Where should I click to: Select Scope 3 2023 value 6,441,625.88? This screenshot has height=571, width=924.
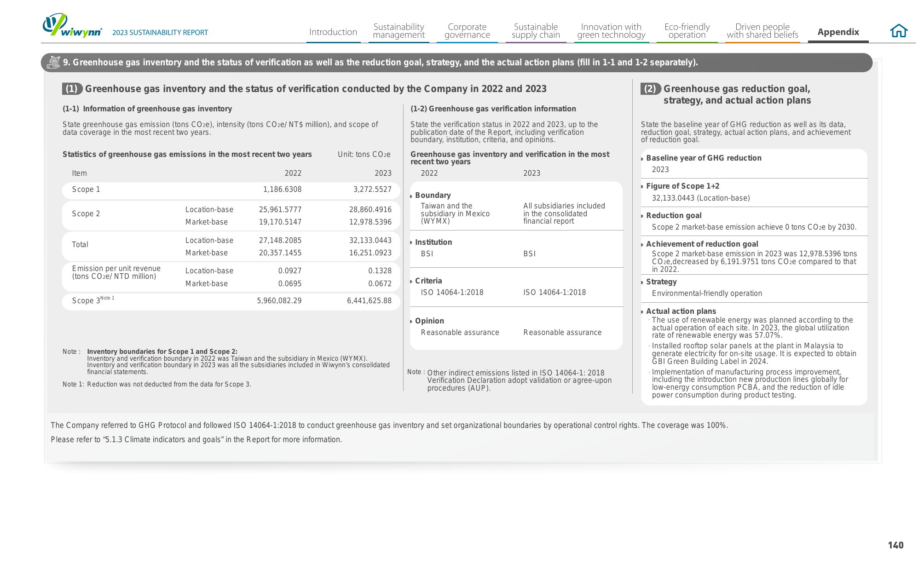coord(369,300)
